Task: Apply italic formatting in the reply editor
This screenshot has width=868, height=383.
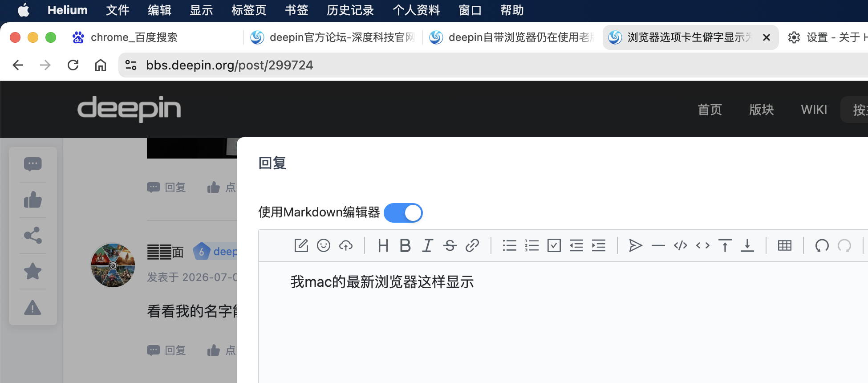Action: pos(427,245)
